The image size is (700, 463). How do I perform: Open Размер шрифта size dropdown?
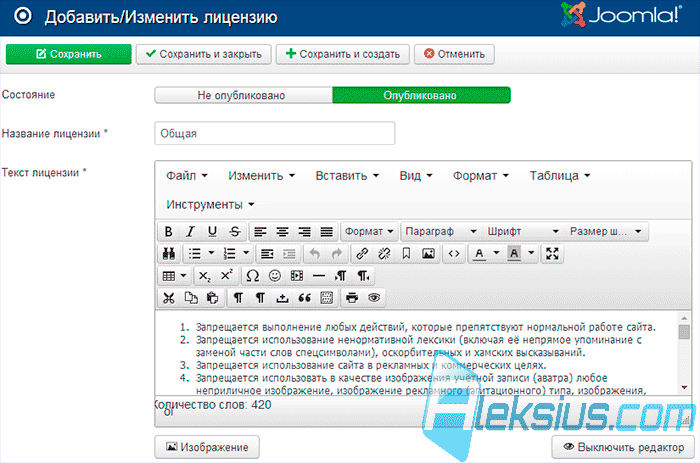(x=606, y=231)
